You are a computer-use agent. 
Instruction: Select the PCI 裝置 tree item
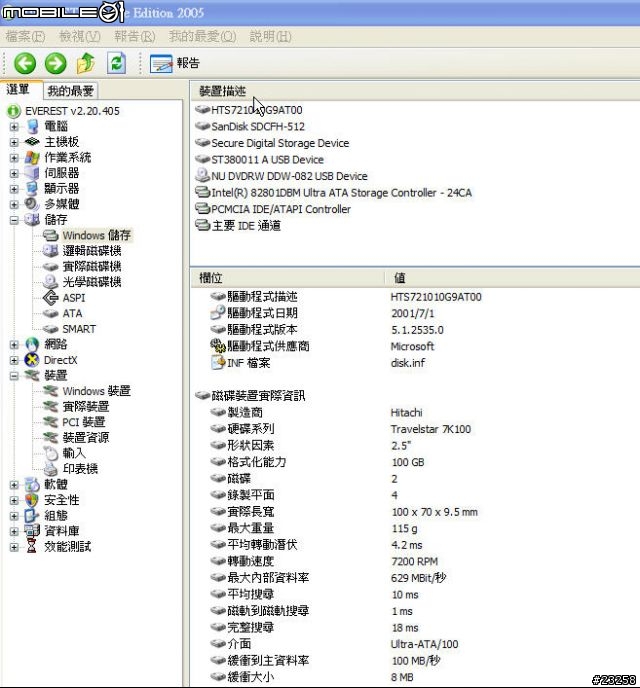point(84,422)
